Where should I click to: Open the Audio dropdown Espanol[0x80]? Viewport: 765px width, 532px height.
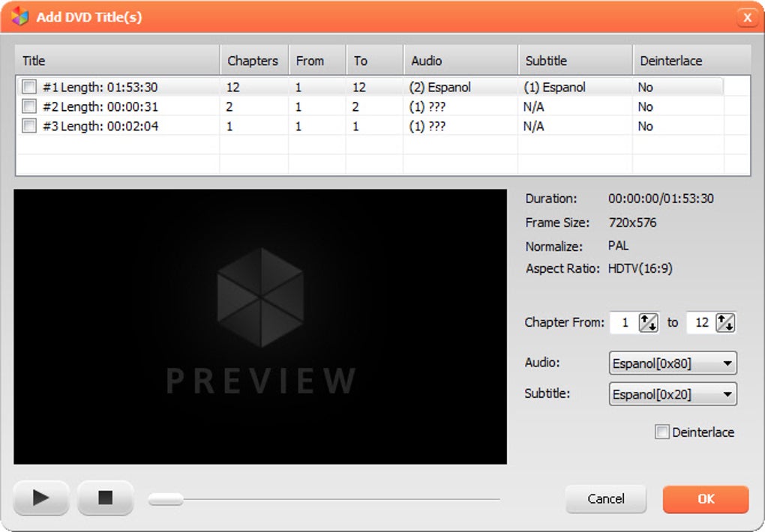[673, 363]
